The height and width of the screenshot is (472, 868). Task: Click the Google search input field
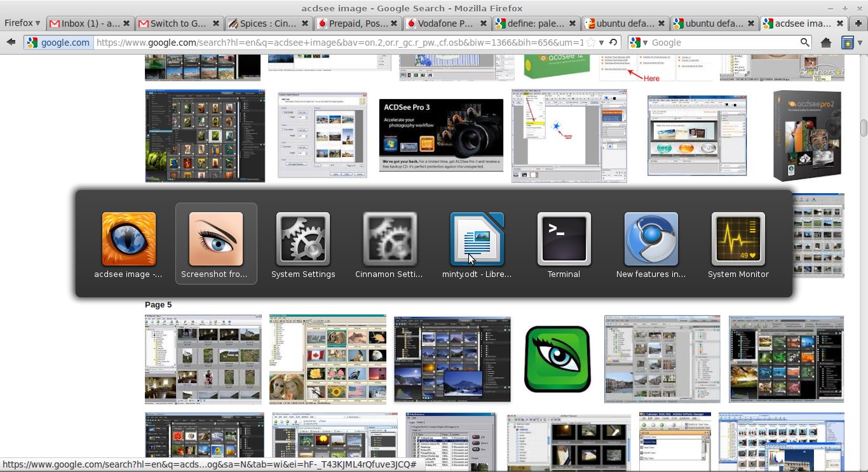(724, 43)
